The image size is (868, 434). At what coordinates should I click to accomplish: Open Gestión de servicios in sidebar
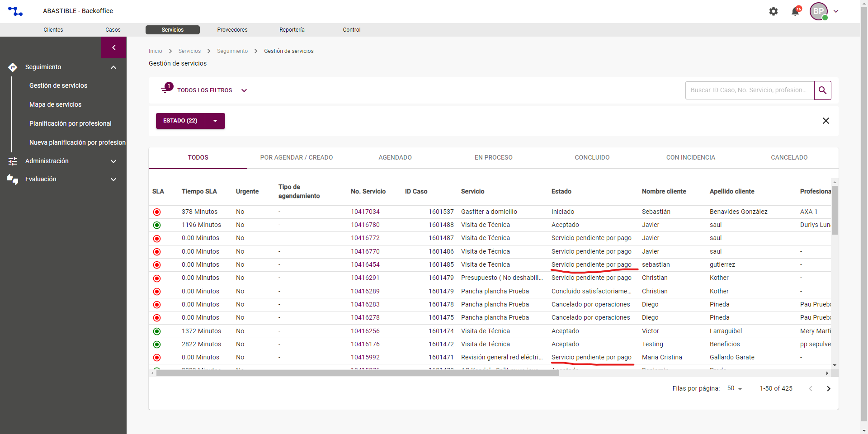pos(58,85)
